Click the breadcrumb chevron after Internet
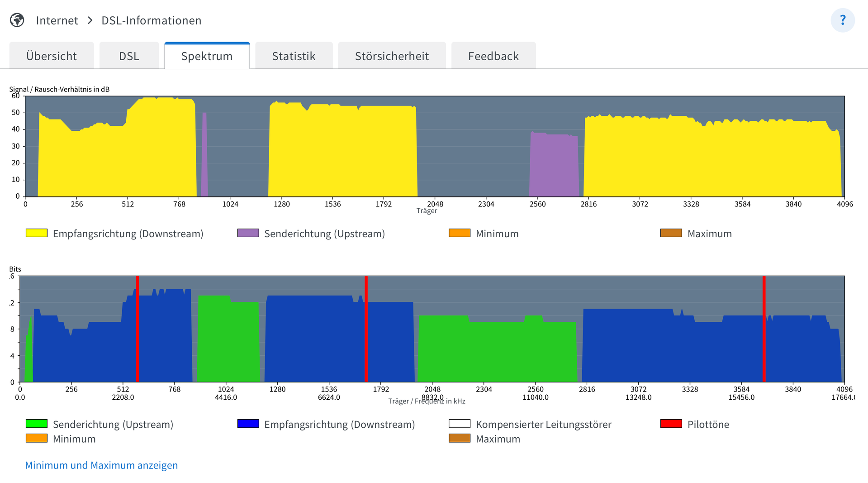 (x=90, y=20)
